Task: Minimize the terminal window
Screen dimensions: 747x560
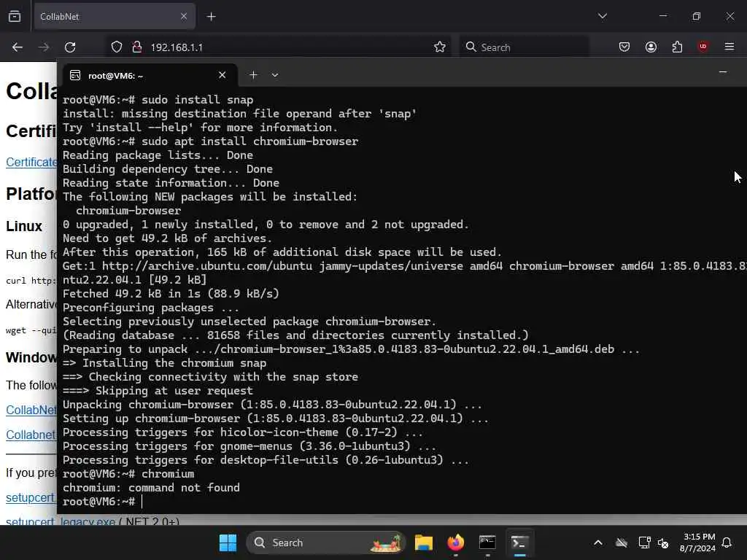Action: [723, 72]
